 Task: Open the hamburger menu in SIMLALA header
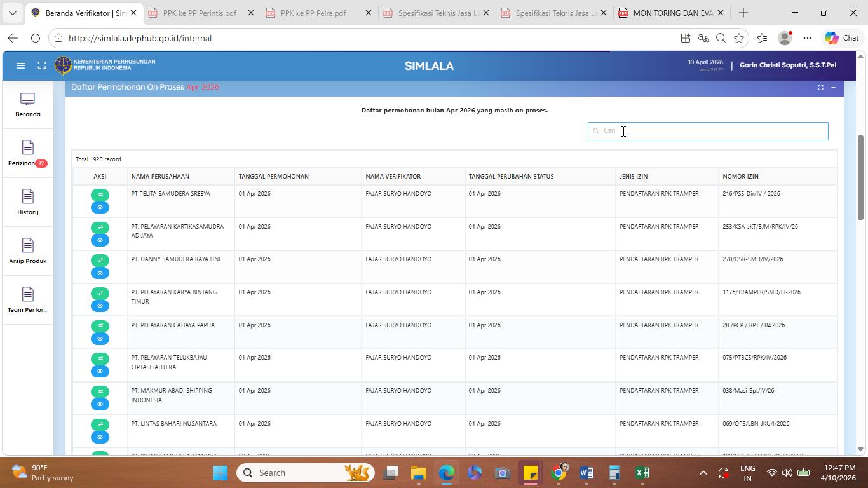point(20,65)
